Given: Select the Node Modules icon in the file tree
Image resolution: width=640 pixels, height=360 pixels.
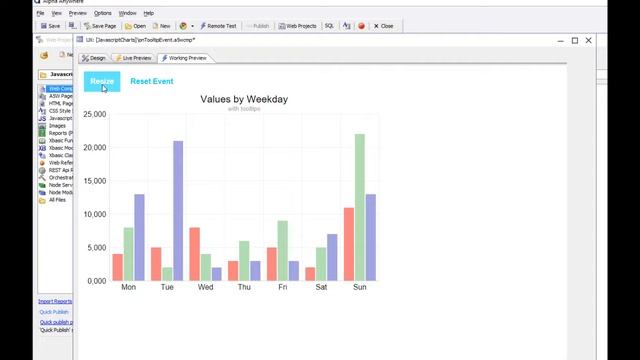Looking at the screenshot, I should [42, 192].
